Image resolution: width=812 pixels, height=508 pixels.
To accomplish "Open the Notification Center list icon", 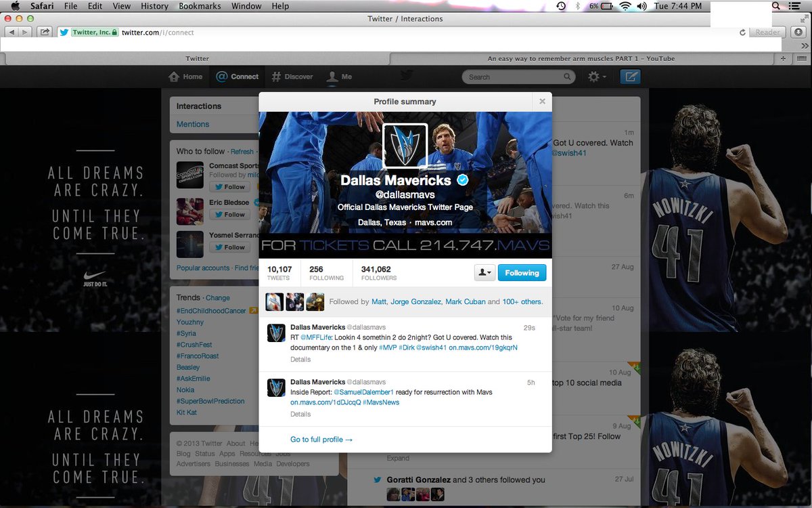I will 795,6.
